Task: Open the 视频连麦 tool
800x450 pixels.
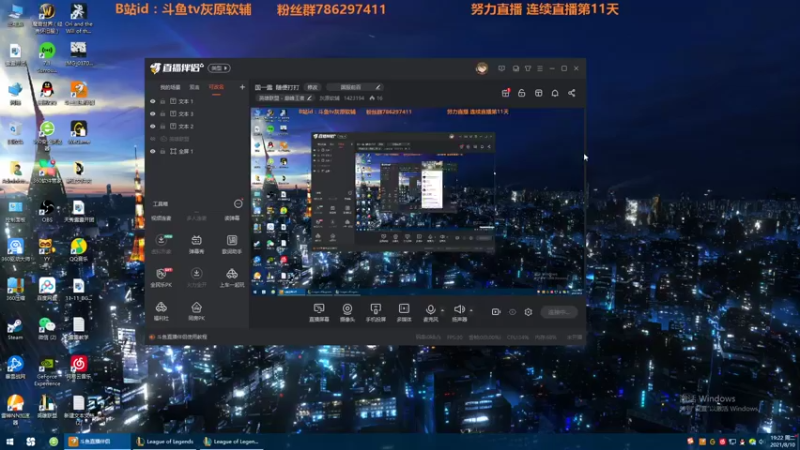Action: tap(161, 218)
